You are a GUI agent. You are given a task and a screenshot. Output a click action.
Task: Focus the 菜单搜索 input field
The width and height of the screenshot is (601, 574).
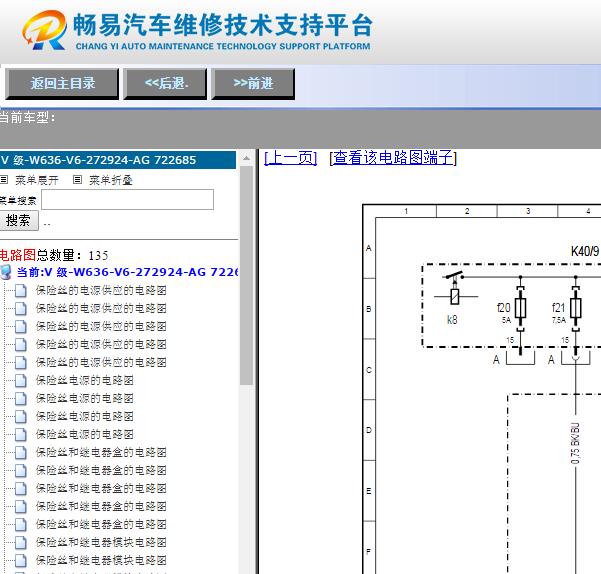(x=127, y=199)
